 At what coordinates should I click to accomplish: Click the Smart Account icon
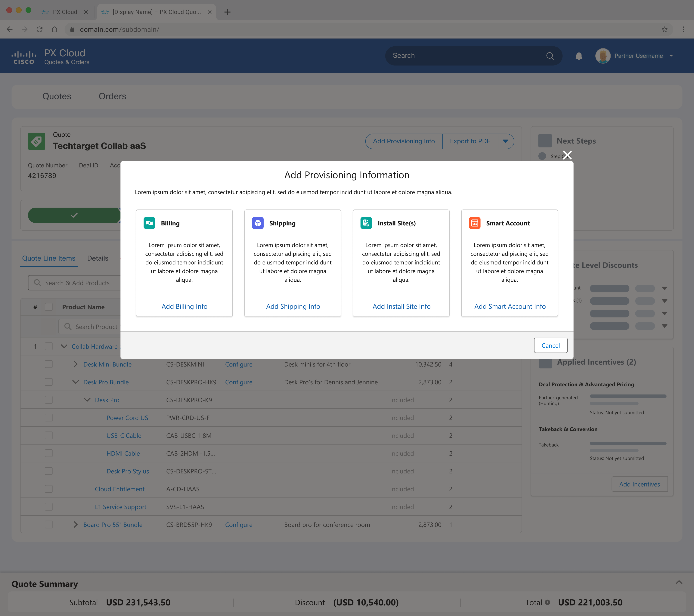[474, 223]
